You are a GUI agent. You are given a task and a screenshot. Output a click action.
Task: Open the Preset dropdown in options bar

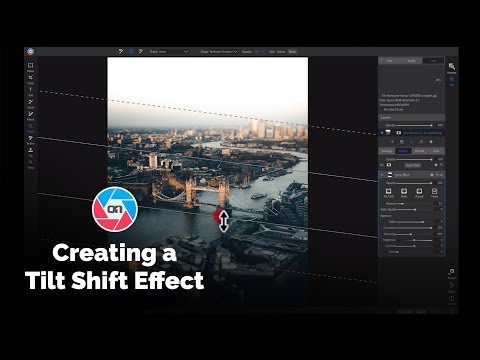[x=169, y=52]
